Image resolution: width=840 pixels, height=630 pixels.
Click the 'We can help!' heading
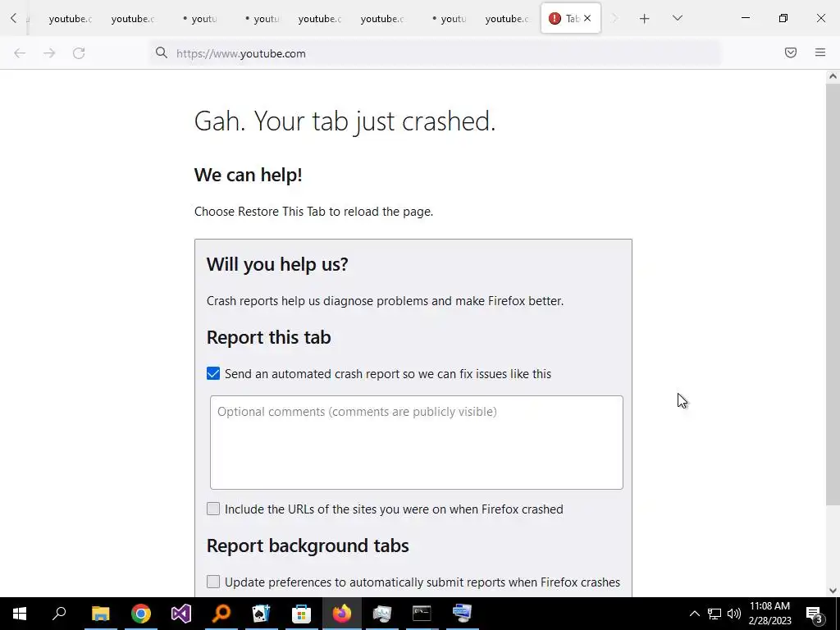[x=248, y=175]
